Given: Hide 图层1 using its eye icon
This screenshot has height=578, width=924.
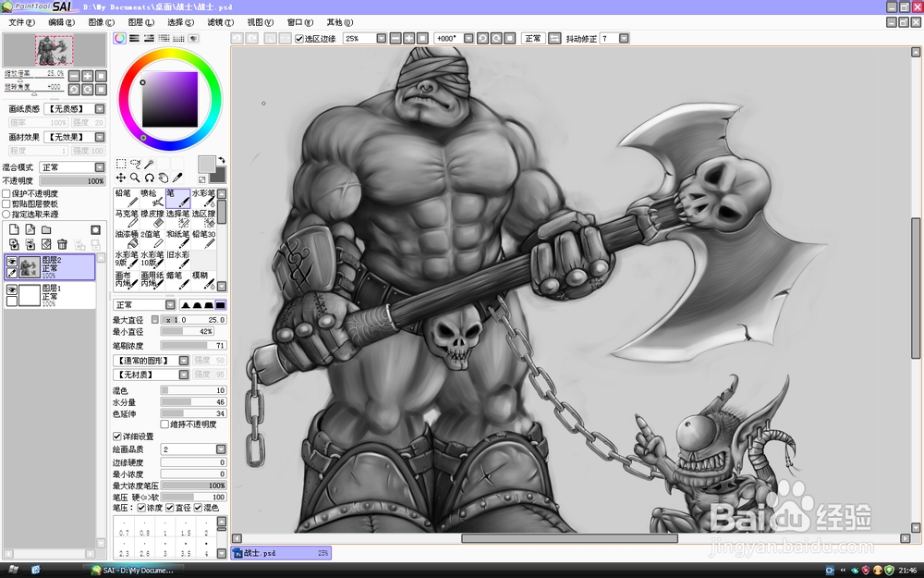Looking at the screenshot, I should click(x=11, y=289).
